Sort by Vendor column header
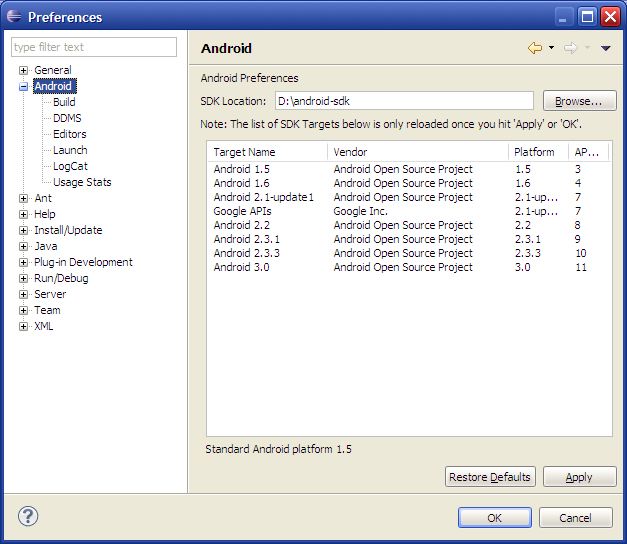Viewport: 627px width, 544px height. coord(418,152)
